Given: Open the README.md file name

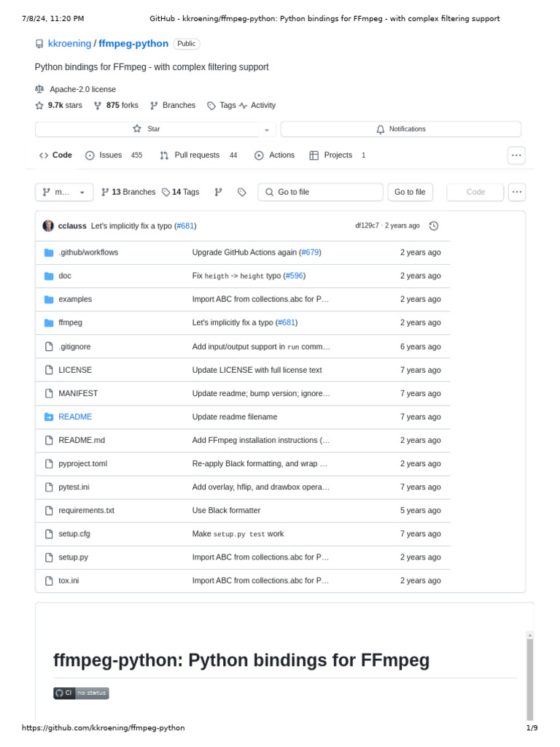Looking at the screenshot, I should tap(82, 440).
